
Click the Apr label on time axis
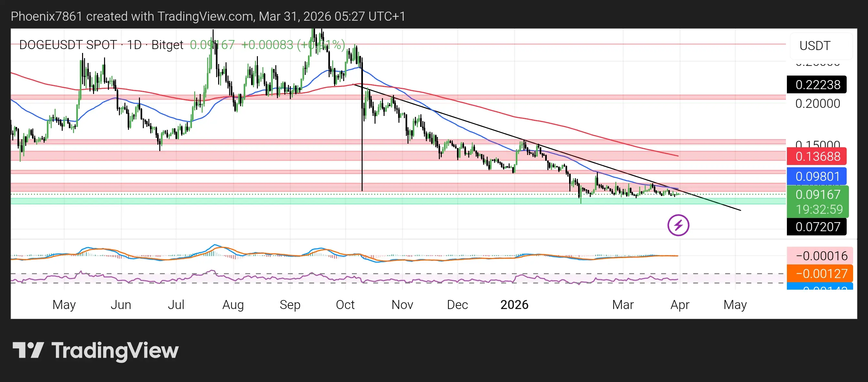click(x=680, y=305)
